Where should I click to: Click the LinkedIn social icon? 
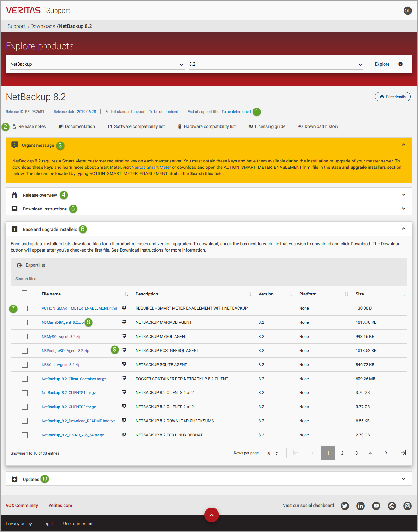click(x=361, y=506)
